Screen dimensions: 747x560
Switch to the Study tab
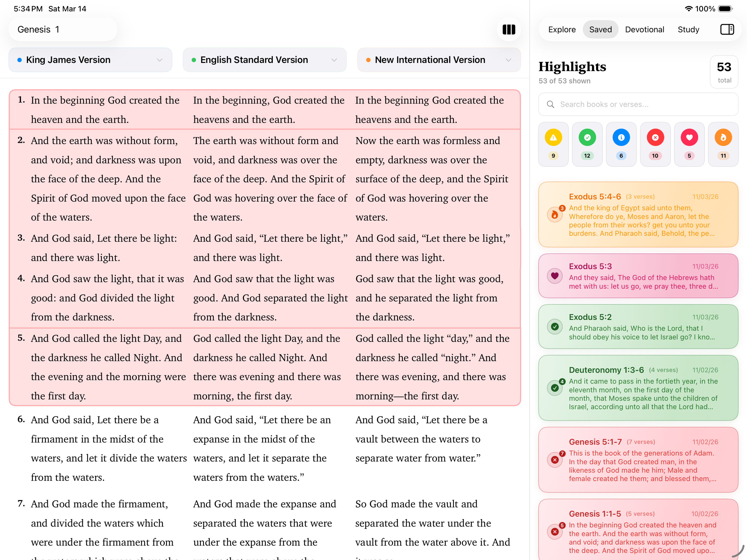pos(688,30)
